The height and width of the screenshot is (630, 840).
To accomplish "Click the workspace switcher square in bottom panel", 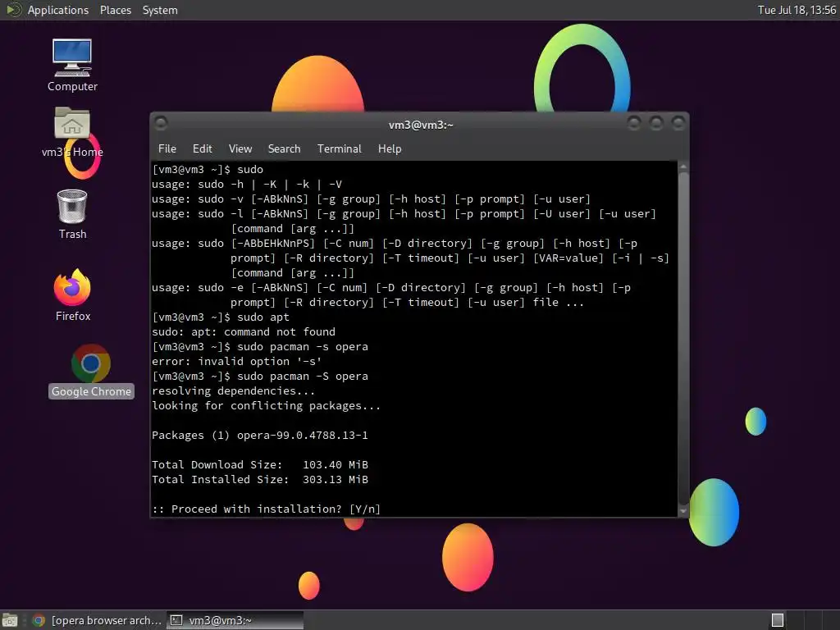I will pos(778,620).
